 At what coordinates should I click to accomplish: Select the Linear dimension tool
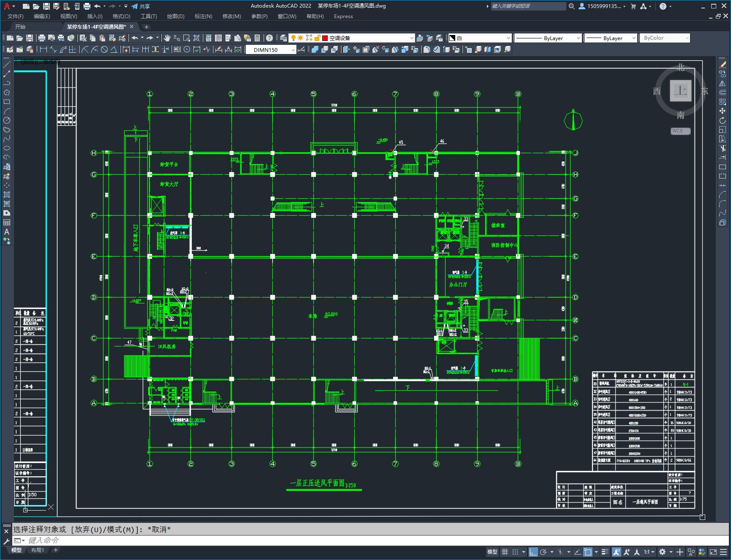click(43, 49)
